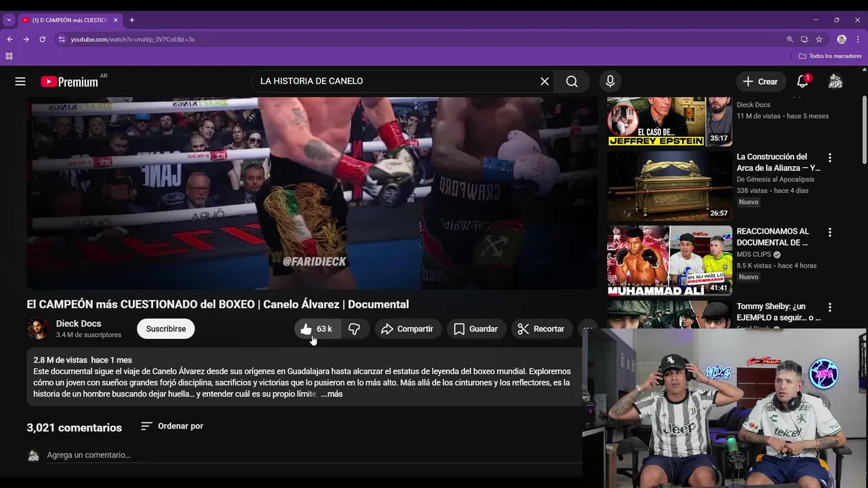The width and height of the screenshot is (868, 488).
Task: Click the search field text
Action: (x=311, y=81)
